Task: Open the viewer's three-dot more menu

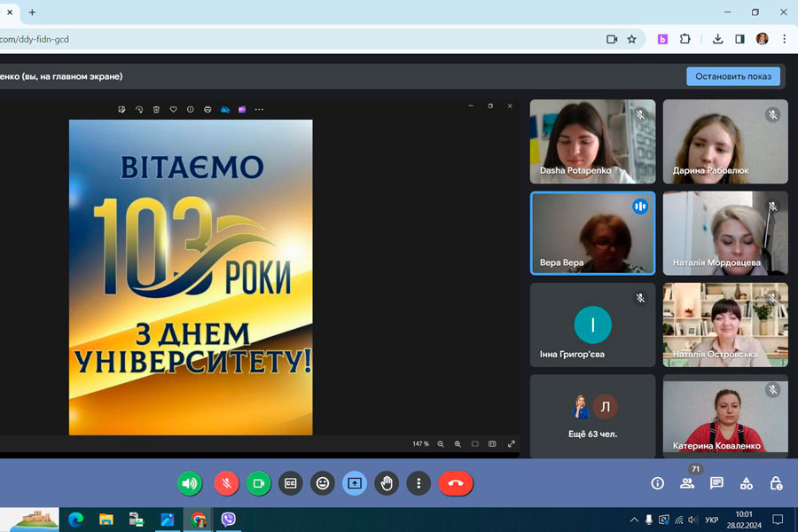Action: tap(260, 109)
